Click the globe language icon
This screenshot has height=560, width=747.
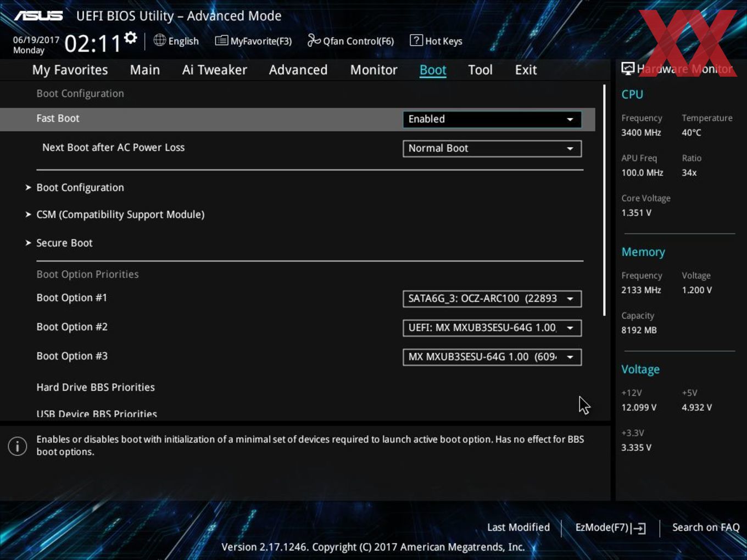click(160, 40)
